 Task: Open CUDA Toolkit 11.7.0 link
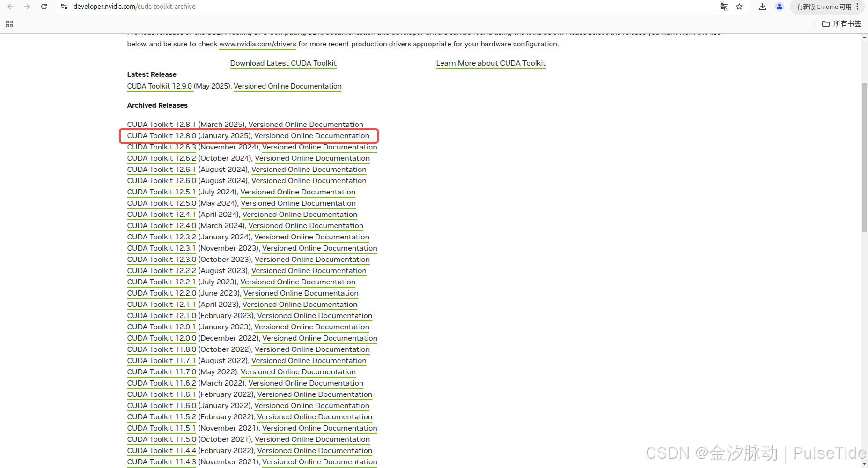162,372
